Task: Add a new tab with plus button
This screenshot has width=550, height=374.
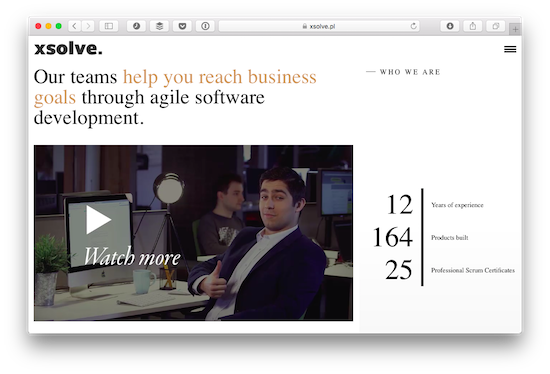Action: tap(515, 29)
